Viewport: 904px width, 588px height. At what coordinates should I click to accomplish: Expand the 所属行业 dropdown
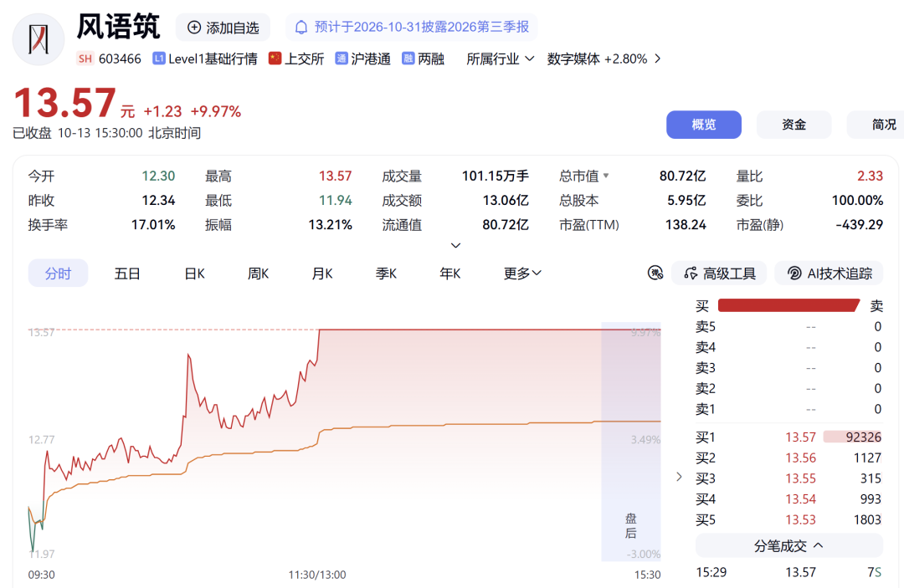coord(501,59)
